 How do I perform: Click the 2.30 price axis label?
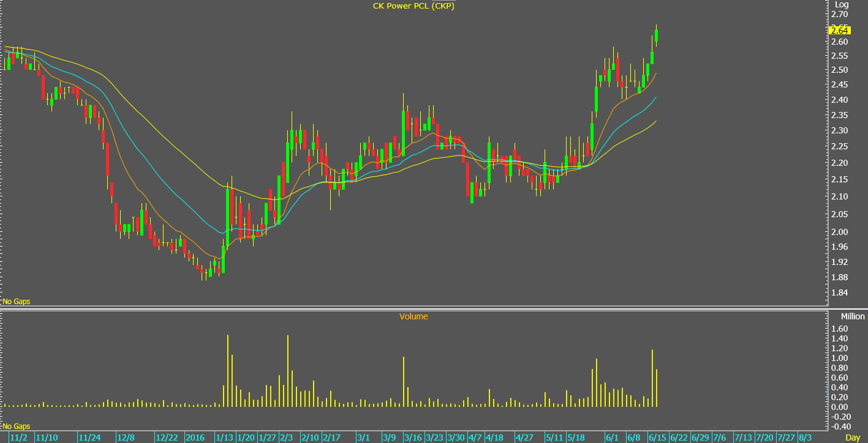[839, 130]
